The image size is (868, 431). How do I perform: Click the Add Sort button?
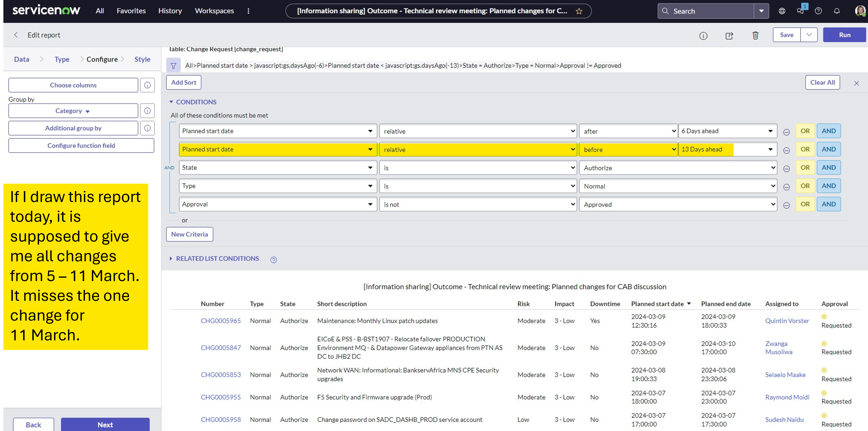[184, 82]
